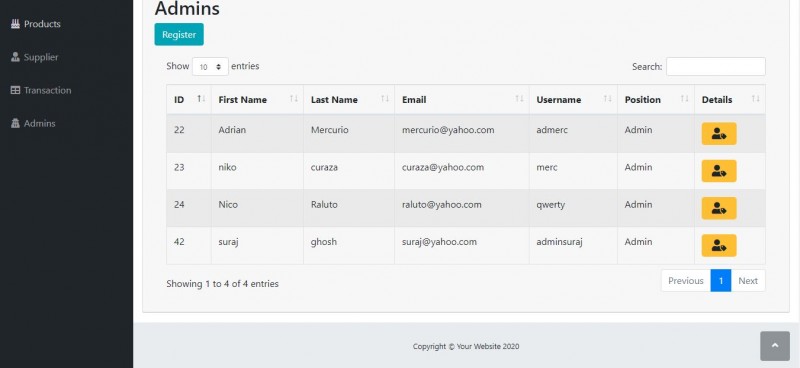800x368 pixels.
Task: Focus the Search input field
Action: coord(716,67)
